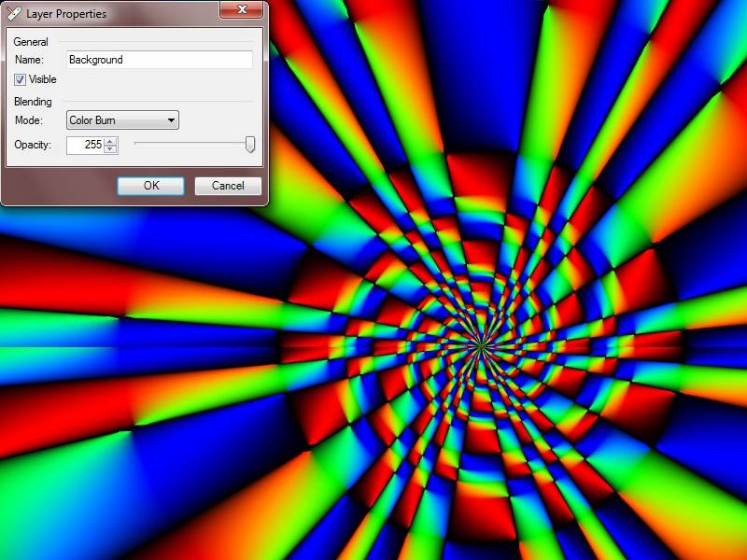747x560 pixels.
Task: Dismiss the dialog with the Cancel button
Action: [228, 186]
